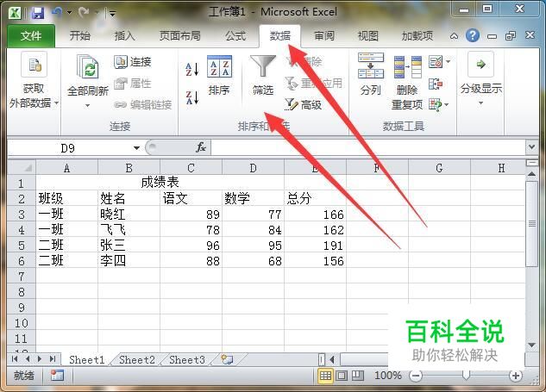Image resolution: width=546 pixels, height=392 pixels.
Task: Click the 连接 connections icon
Action: pyautogui.click(x=121, y=62)
